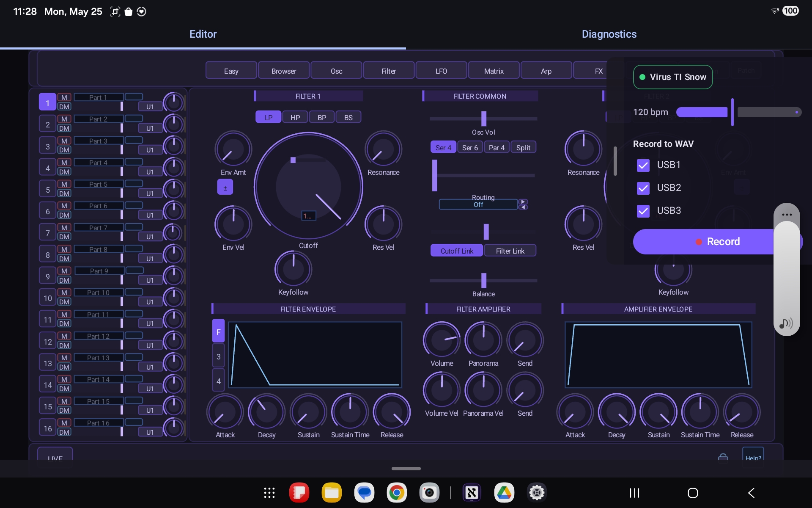This screenshot has height=508, width=812.
Task: Open the Arp page
Action: tap(546, 71)
